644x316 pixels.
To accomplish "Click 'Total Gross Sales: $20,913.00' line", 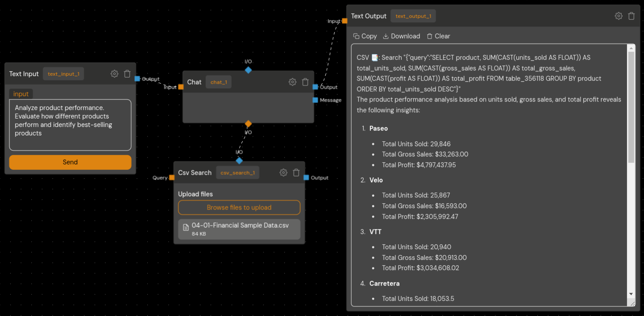I will coord(424,258).
